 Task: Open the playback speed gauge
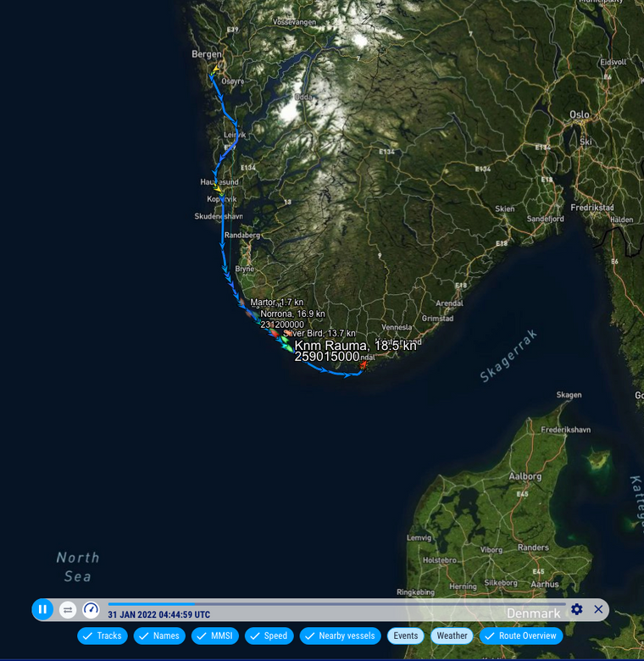(91, 609)
